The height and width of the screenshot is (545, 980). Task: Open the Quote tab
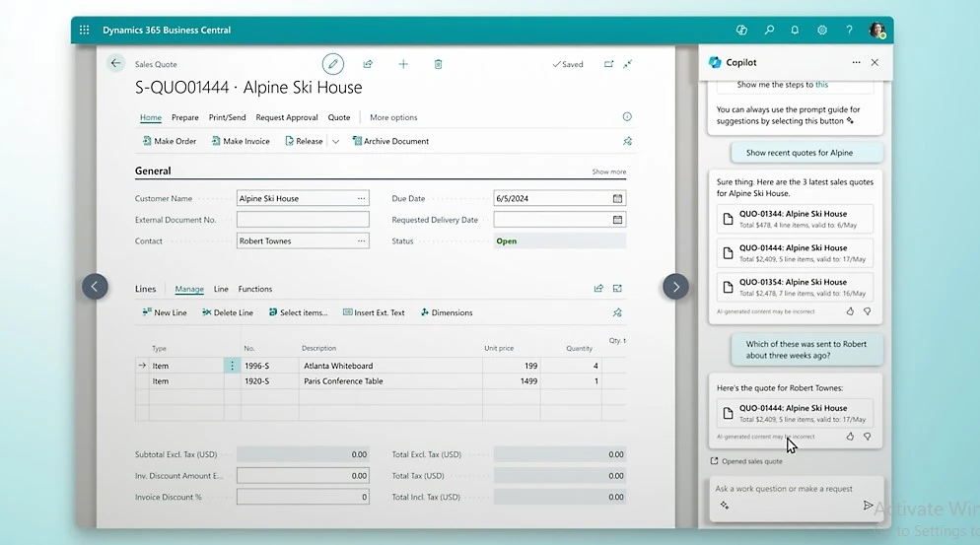[x=339, y=117]
